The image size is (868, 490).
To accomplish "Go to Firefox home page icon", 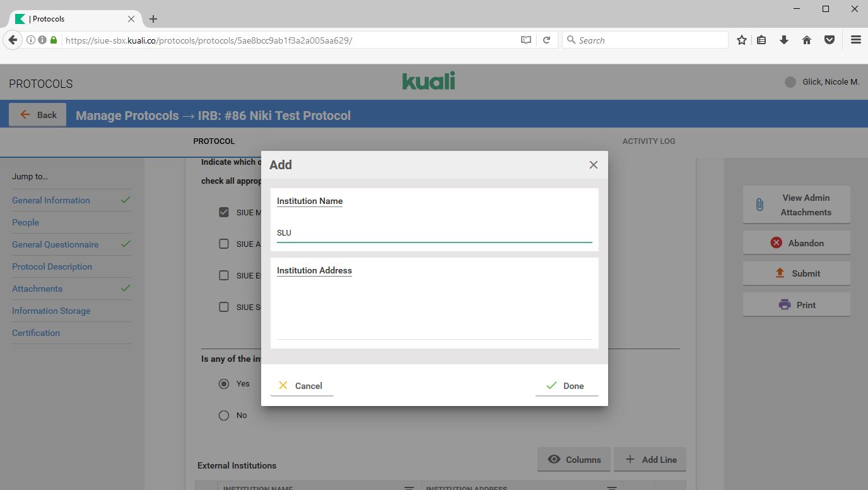I will [806, 40].
